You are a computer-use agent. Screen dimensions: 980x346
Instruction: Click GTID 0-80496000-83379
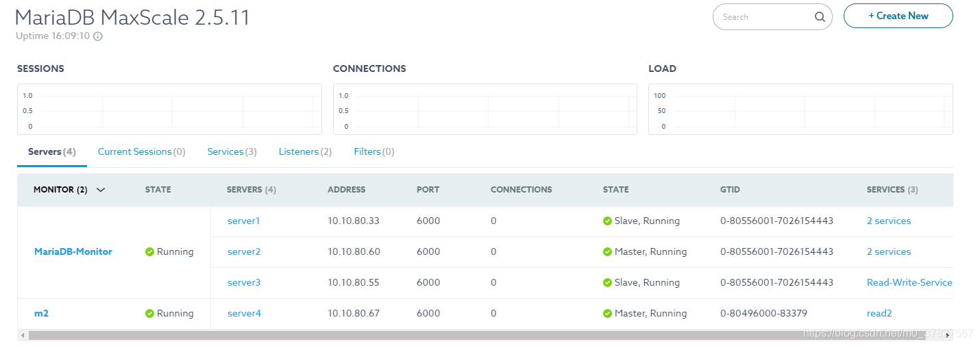(763, 313)
